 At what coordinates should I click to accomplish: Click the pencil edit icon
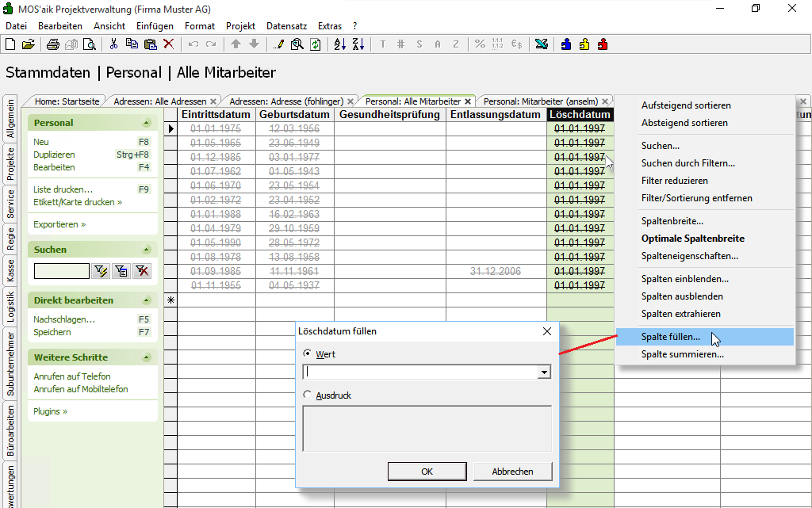278,44
